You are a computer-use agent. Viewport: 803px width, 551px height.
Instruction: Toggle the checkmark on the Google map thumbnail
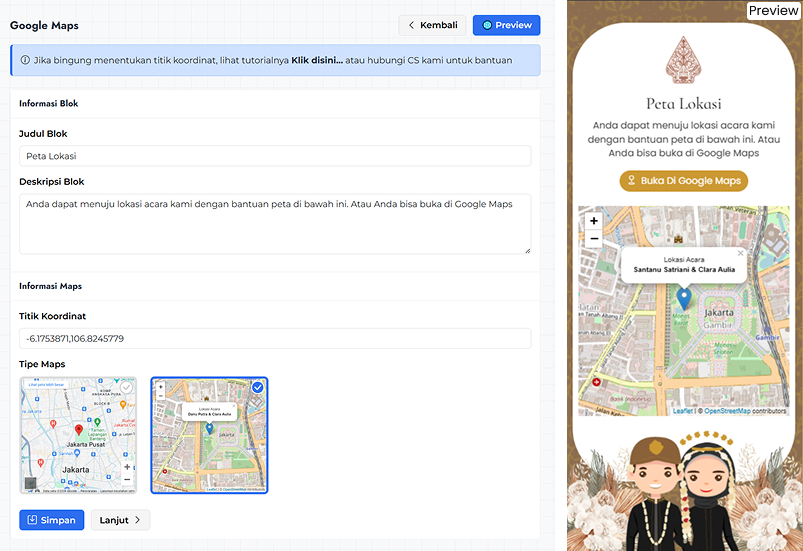[x=126, y=388]
